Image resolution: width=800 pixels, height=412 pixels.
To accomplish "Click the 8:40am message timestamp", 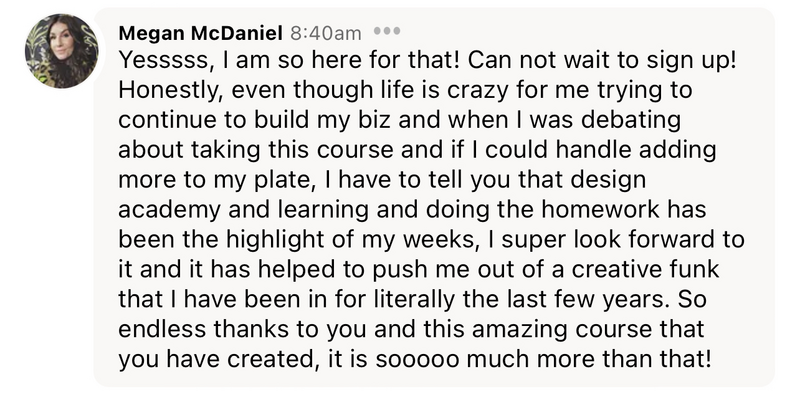I will [326, 34].
